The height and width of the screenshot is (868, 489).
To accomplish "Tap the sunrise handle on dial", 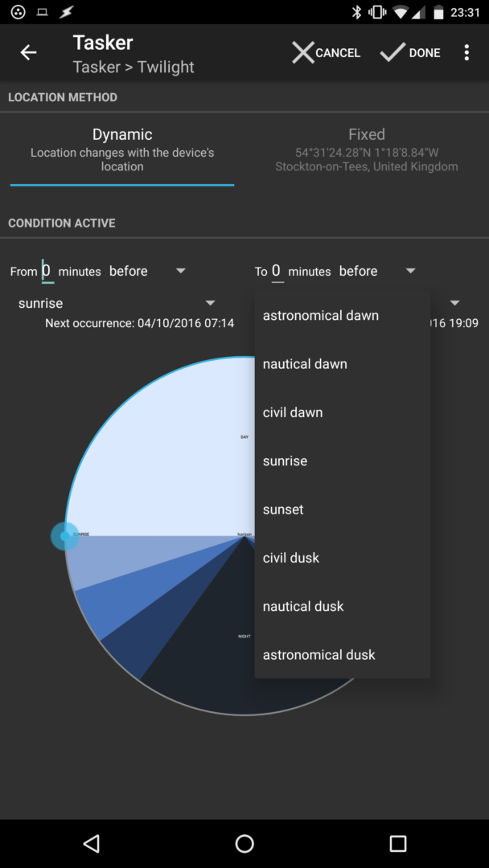I will [x=65, y=536].
